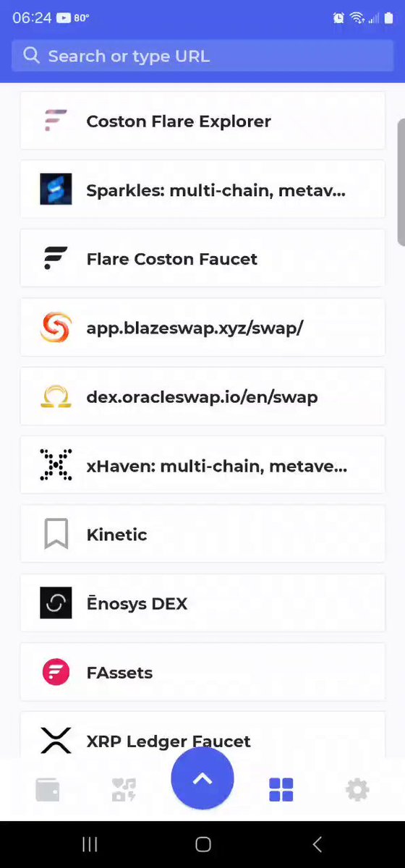Click the list scrollbar on the right

tap(401, 182)
